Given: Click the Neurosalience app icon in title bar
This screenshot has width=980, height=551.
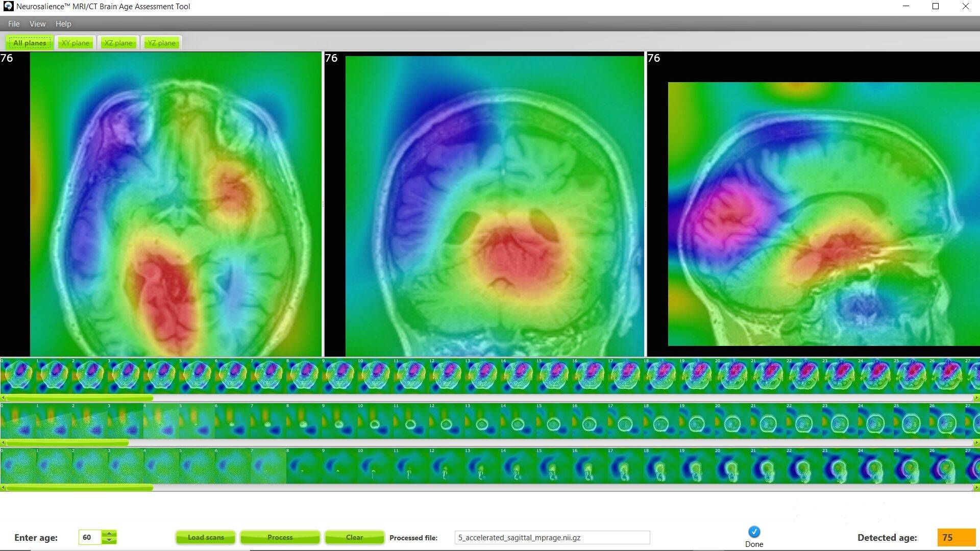Looking at the screenshot, I should click(8, 7).
